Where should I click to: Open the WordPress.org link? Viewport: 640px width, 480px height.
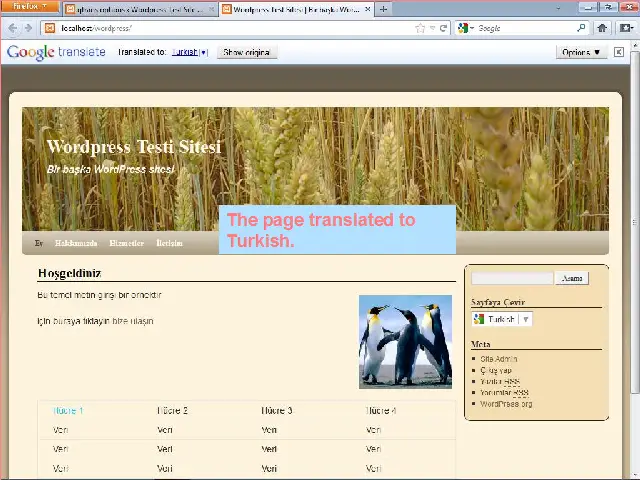tap(506, 404)
